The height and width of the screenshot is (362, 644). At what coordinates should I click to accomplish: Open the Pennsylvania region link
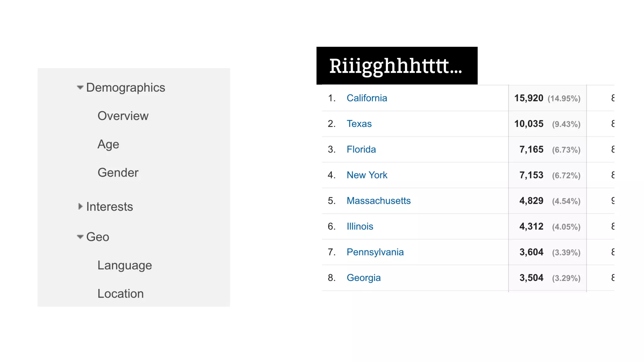375,252
